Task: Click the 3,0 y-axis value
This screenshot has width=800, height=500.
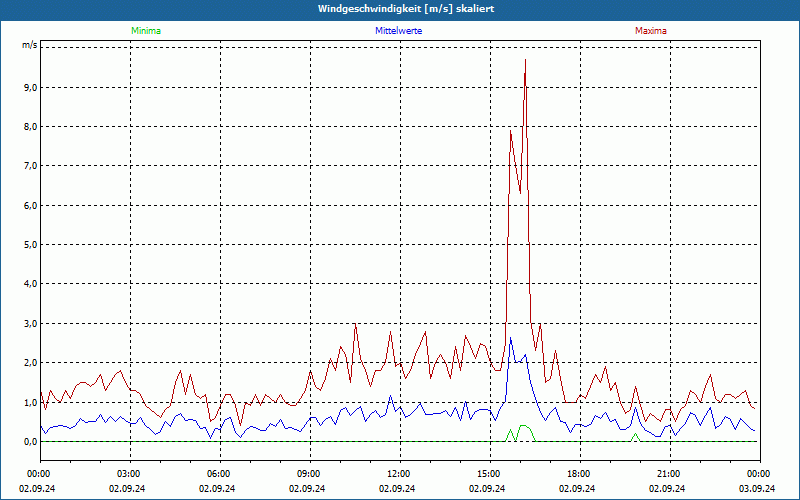Action: 30,323
